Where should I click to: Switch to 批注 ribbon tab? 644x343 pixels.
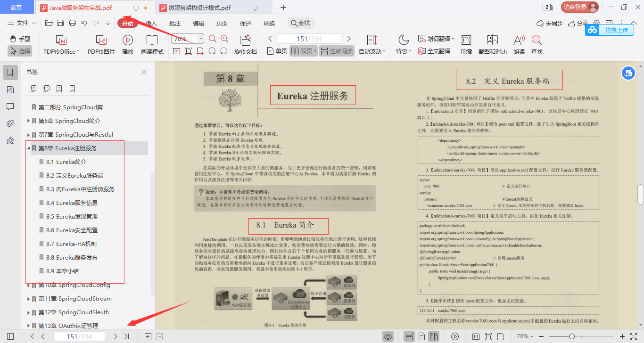click(175, 23)
